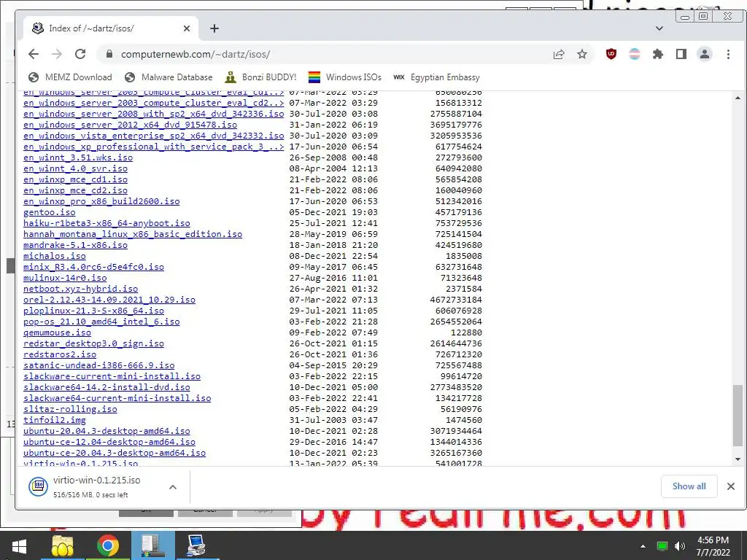Image resolution: width=747 pixels, height=560 pixels.
Task: Download satanic-undead-i386-666.9.iso
Action: pyautogui.click(x=99, y=366)
